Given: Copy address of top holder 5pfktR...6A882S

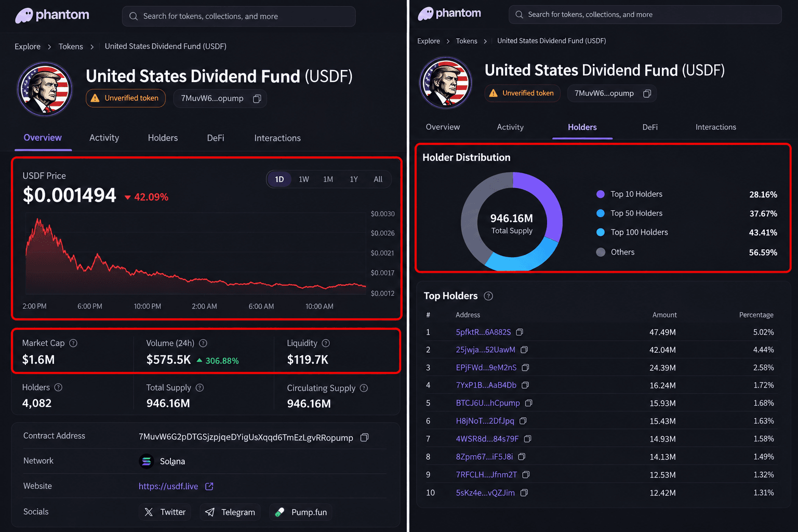Looking at the screenshot, I should click(520, 332).
